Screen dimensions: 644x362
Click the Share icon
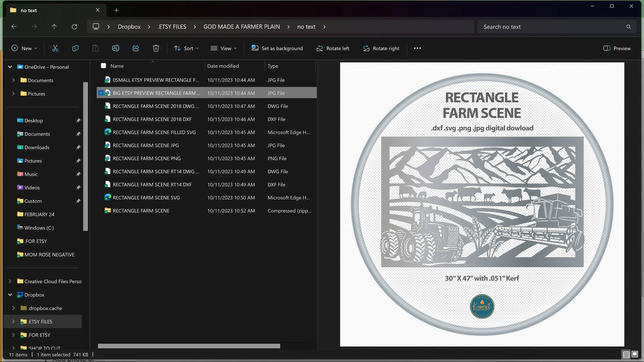coord(136,48)
